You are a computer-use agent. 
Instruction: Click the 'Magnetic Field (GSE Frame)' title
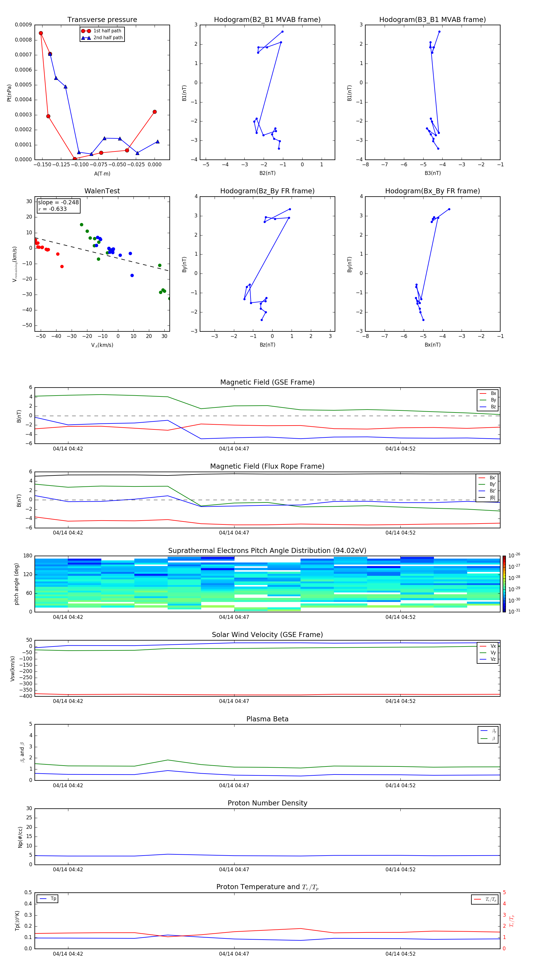click(x=267, y=382)
